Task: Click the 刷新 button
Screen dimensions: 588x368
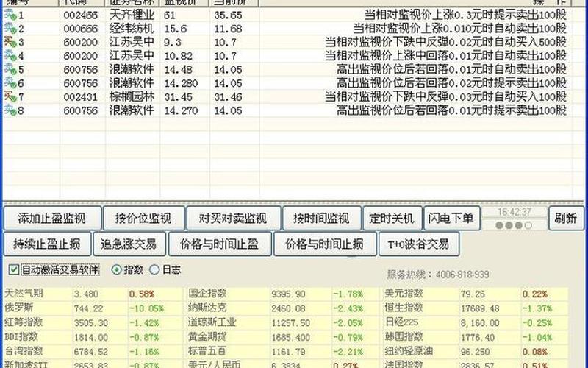Action: (566, 218)
